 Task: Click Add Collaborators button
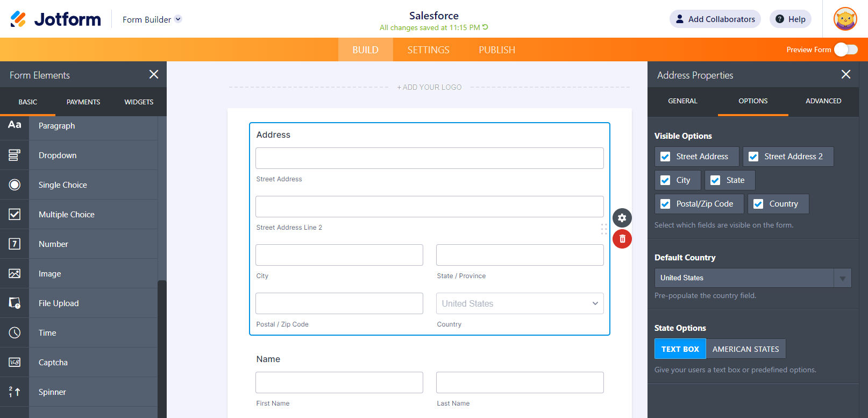click(x=715, y=19)
